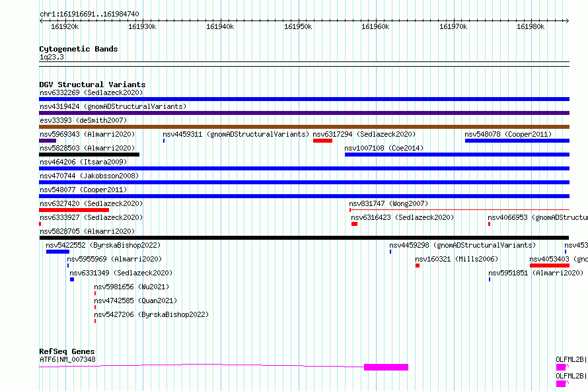
Task: Click nsv6327420 (Sedlazeck2020) label
Action: point(91,203)
